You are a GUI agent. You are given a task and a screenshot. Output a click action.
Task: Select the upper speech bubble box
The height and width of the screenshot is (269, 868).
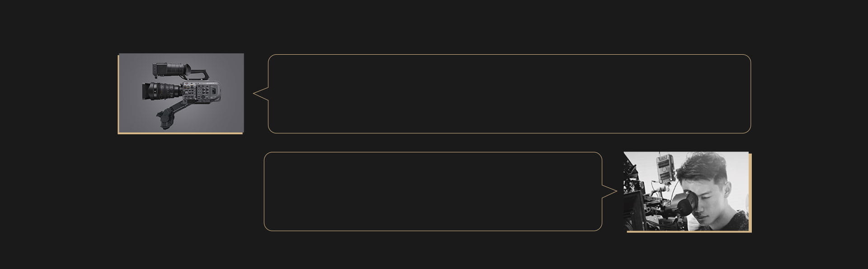pyautogui.click(x=509, y=94)
